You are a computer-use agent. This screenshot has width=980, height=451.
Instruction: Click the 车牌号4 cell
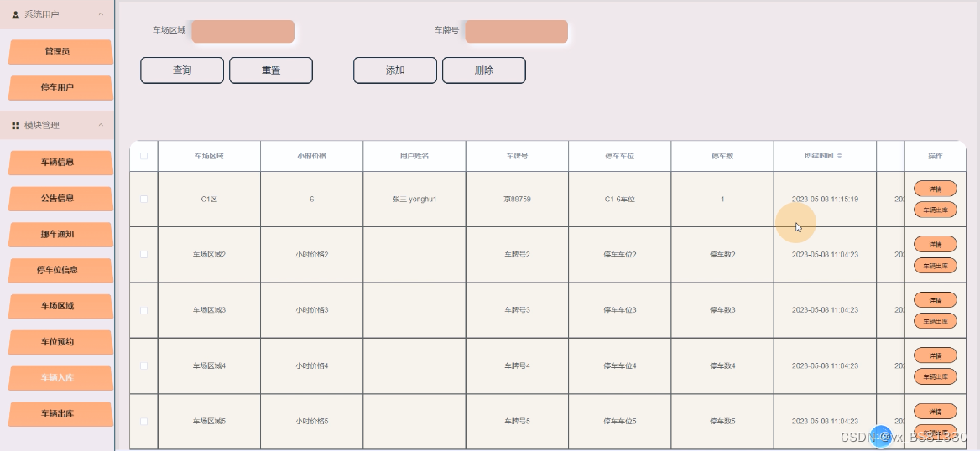pos(517,366)
